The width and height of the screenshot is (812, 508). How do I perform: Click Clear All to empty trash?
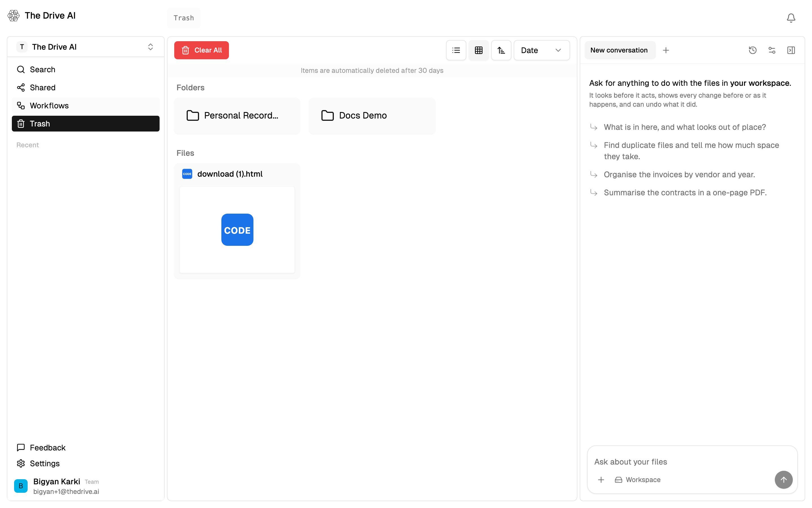pos(201,50)
